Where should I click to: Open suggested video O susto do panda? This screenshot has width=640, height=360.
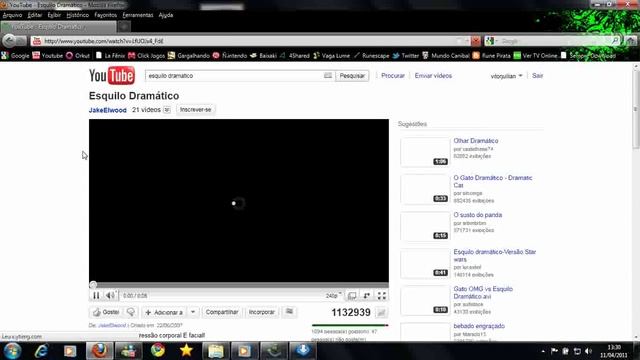(478, 215)
